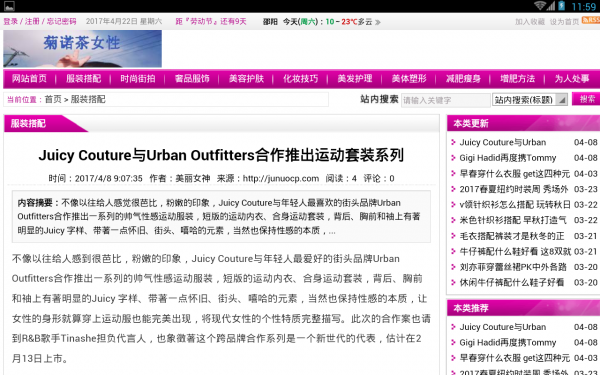The height and width of the screenshot is (375, 600).
Task: Open the picture notification icon
Action: click(9, 6)
